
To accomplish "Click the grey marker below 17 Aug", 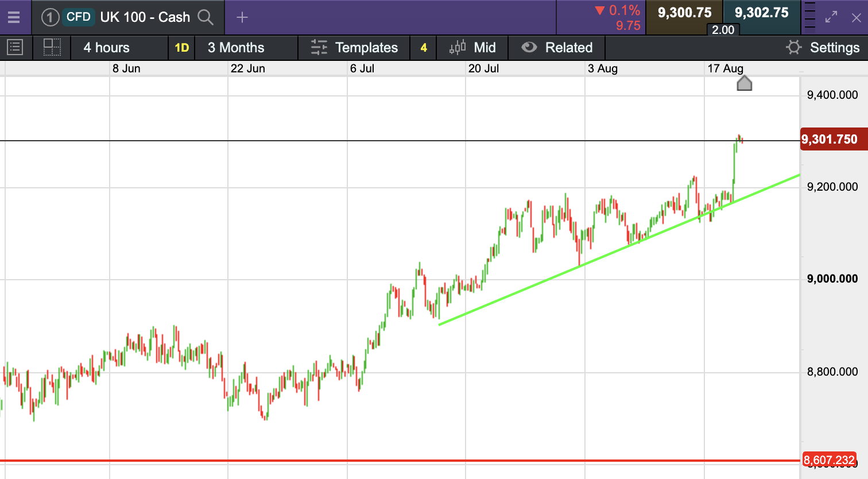I will click(x=744, y=84).
